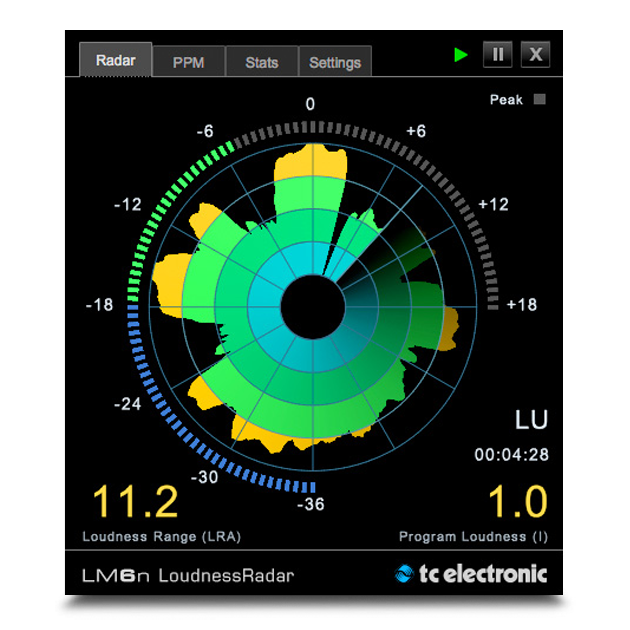Pause the loudness meter

tap(497, 54)
